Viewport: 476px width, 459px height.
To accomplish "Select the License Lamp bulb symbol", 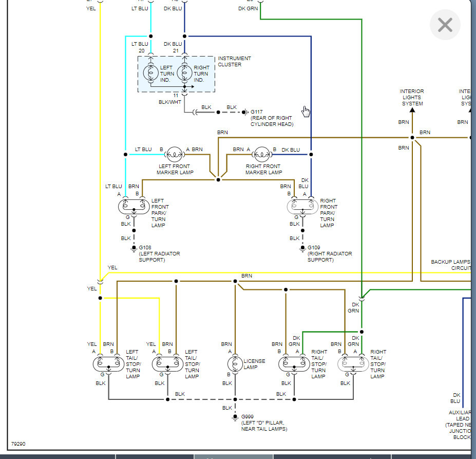I will click(x=235, y=363).
